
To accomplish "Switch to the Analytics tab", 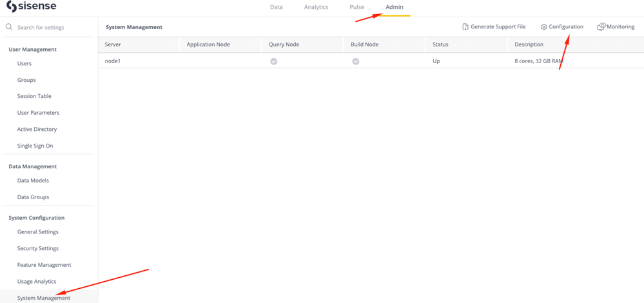I will [x=316, y=7].
